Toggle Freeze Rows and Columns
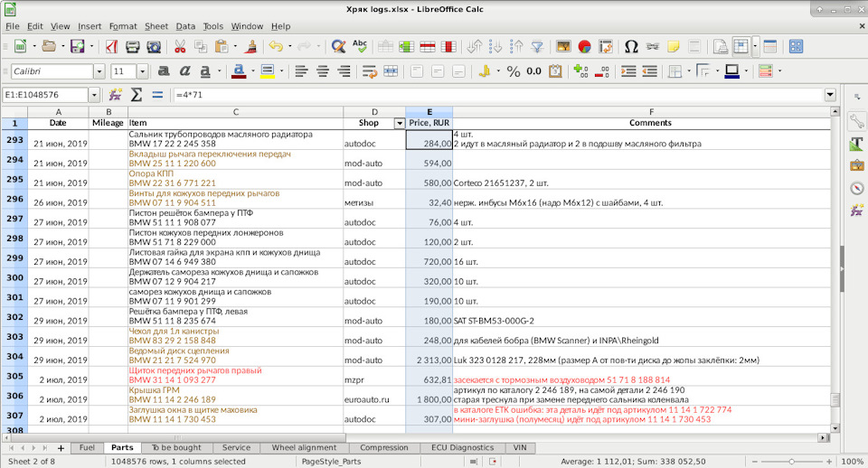 point(741,46)
